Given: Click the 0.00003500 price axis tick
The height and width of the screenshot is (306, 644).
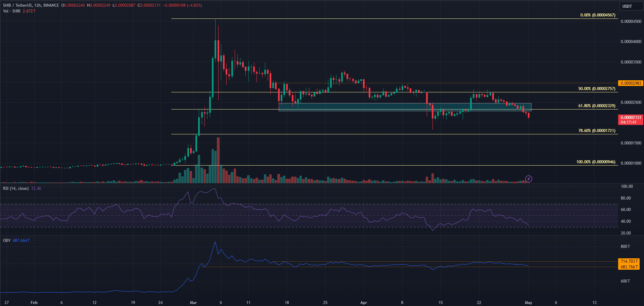Looking at the screenshot, I should point(631,62).
